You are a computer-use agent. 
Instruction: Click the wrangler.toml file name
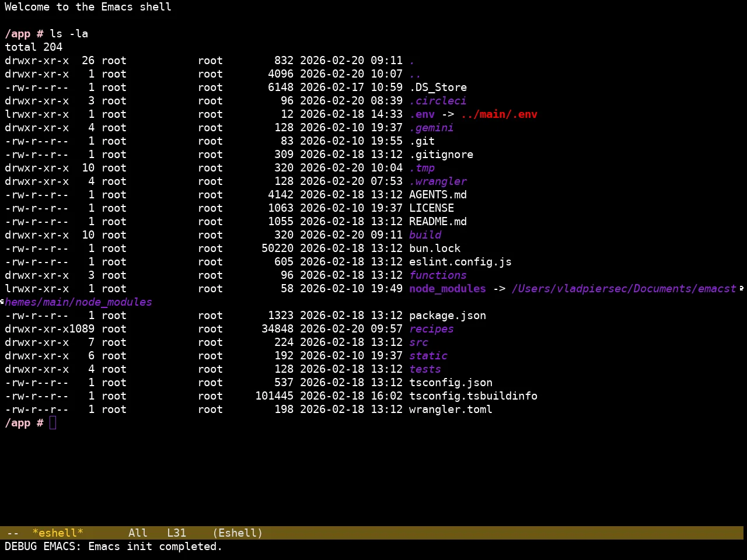[451, 409]
